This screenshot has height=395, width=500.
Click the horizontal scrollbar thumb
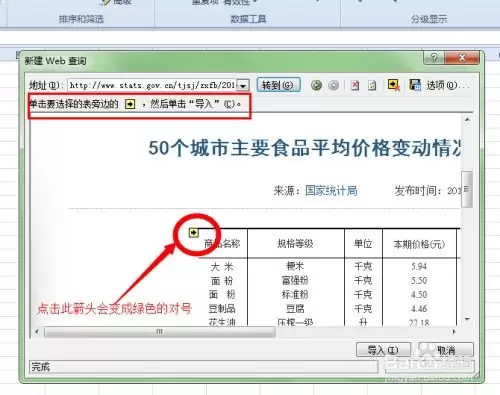click(x=160, y=332)
